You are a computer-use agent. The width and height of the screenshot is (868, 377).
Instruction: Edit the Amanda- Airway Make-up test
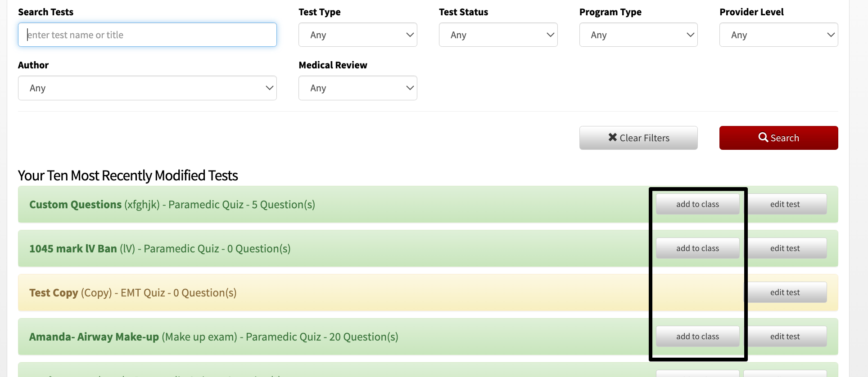785,337
